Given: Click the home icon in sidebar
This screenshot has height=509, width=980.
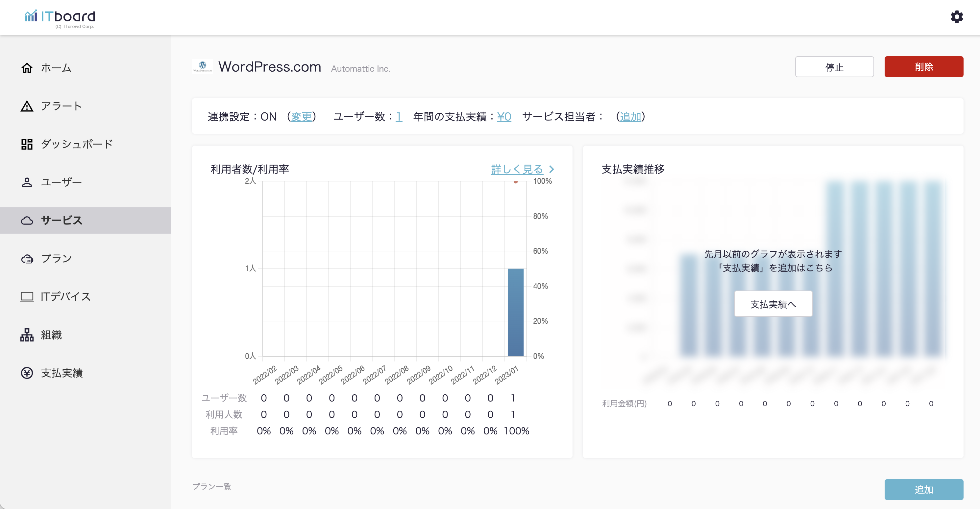Looking at the screenshot, I should [x=27, y=68].
